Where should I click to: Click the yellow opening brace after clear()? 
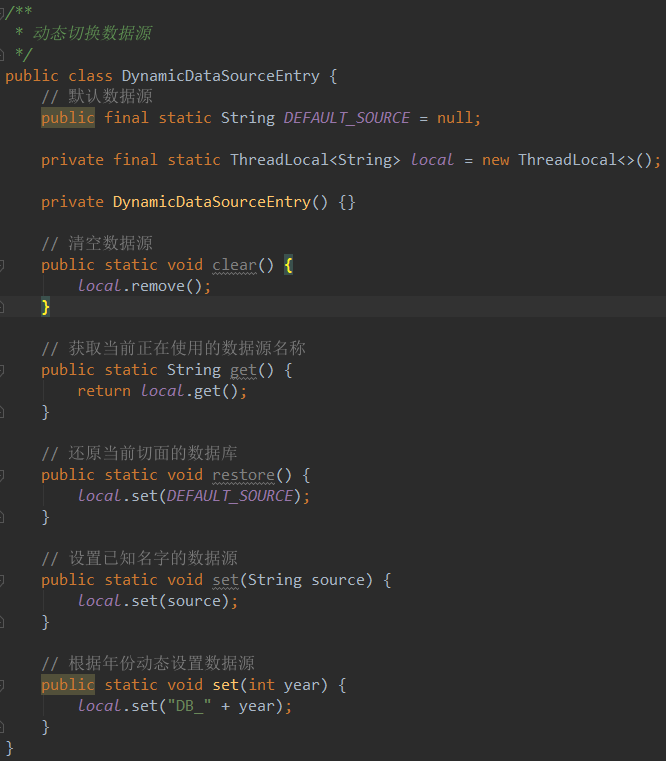coord(288,265)
